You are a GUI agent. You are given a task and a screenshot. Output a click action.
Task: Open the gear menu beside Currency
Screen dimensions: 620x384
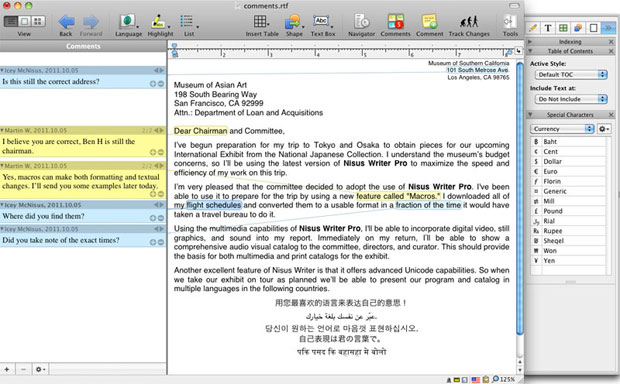pos(604,129)
